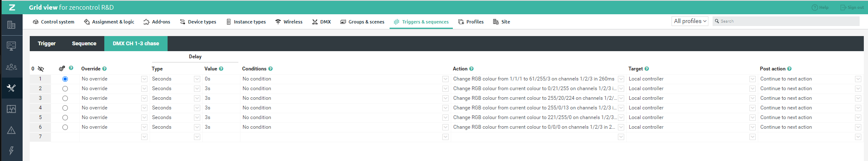The image size is (868, 161).
Task: Open the Groups & scenes tab
Action: click(x=362, y=22)
